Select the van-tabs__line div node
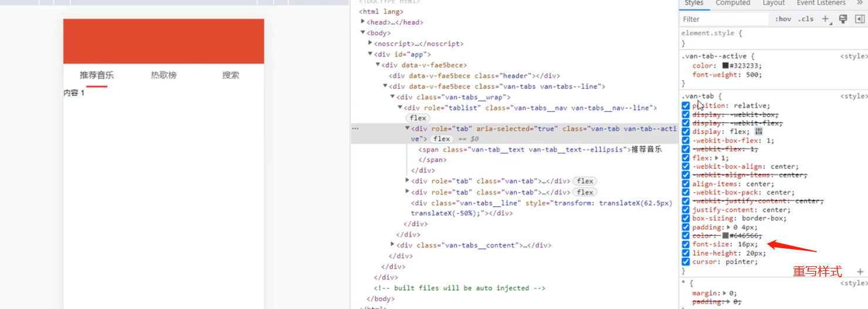 pos(541,208)
